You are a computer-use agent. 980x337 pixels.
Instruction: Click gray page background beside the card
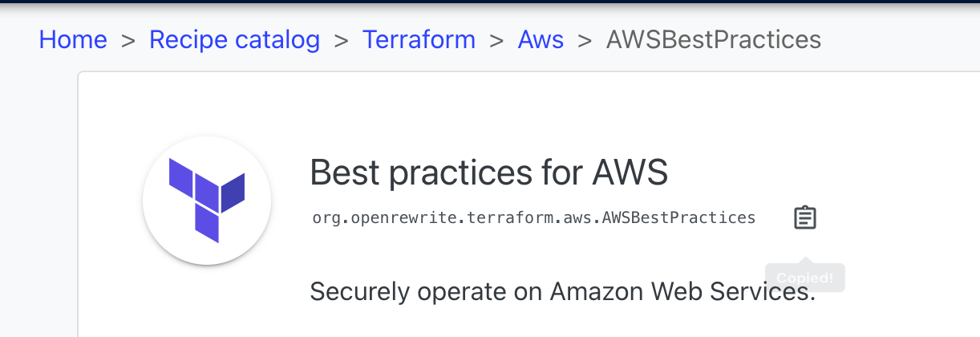tap(38, 201)
